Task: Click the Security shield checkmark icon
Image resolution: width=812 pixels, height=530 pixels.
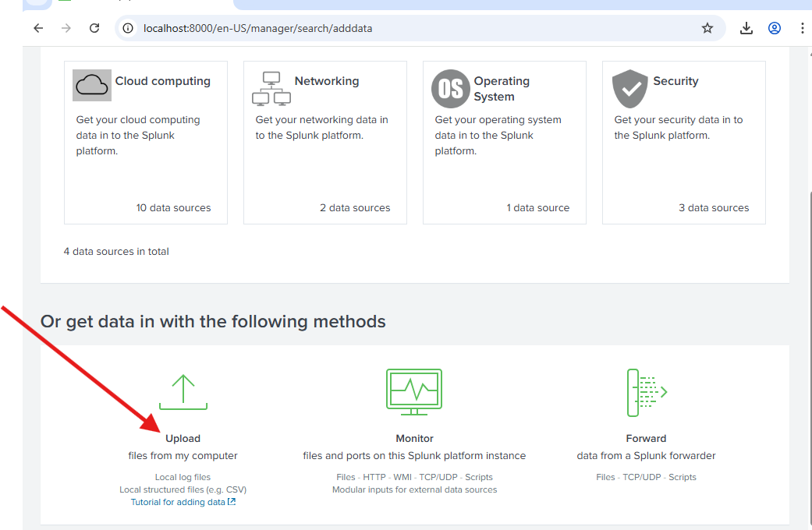Action: pos(630,88)
